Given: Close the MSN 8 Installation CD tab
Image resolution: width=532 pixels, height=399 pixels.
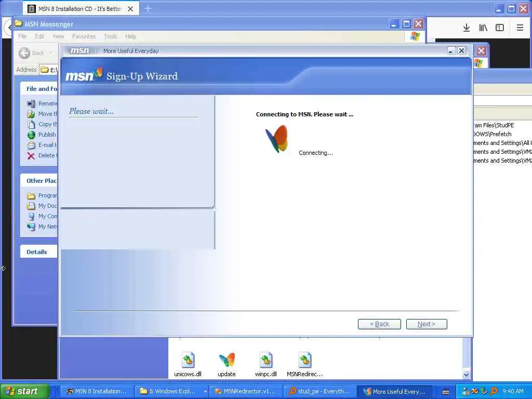Looking at the screenshot, I should 130,9.
